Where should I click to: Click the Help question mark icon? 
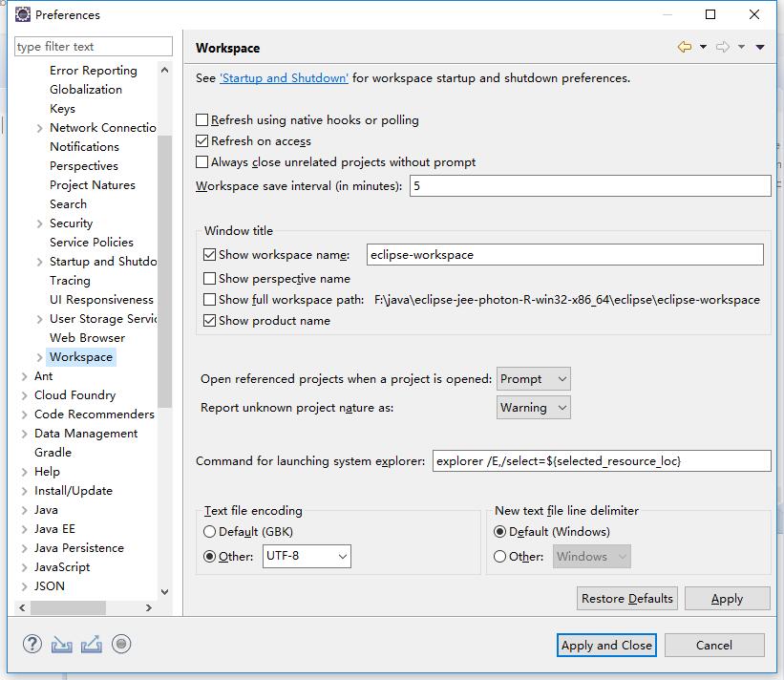point(32,644)
